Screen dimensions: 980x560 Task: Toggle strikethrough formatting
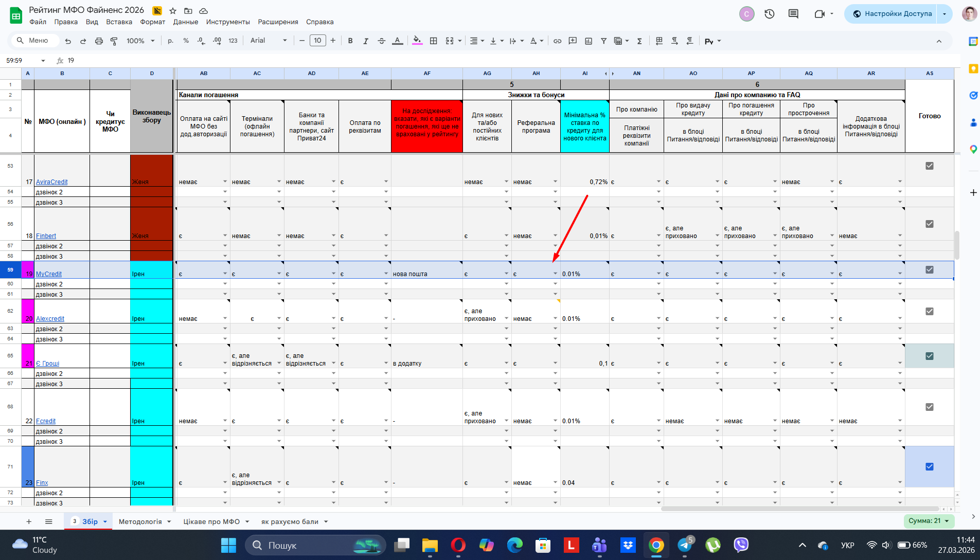[x=381, y=41]
